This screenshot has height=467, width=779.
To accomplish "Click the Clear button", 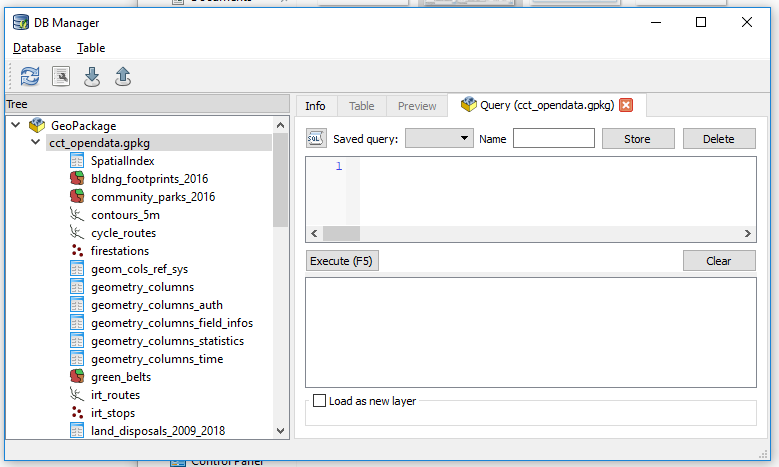I will 719,261.
